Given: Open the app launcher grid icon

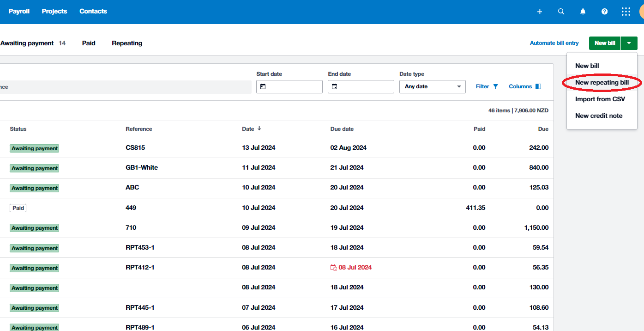Looking at the screenshot, I should 626,12.
